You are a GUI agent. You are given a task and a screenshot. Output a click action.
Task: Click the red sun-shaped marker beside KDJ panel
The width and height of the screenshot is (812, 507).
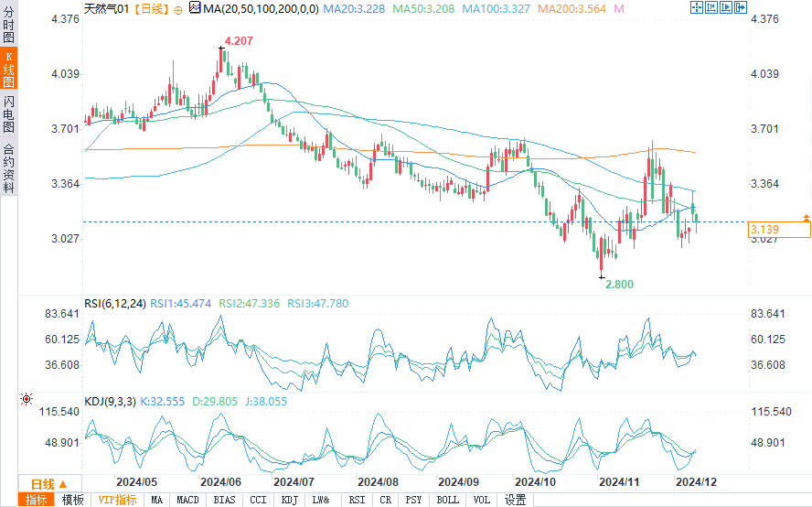[27, 399]
